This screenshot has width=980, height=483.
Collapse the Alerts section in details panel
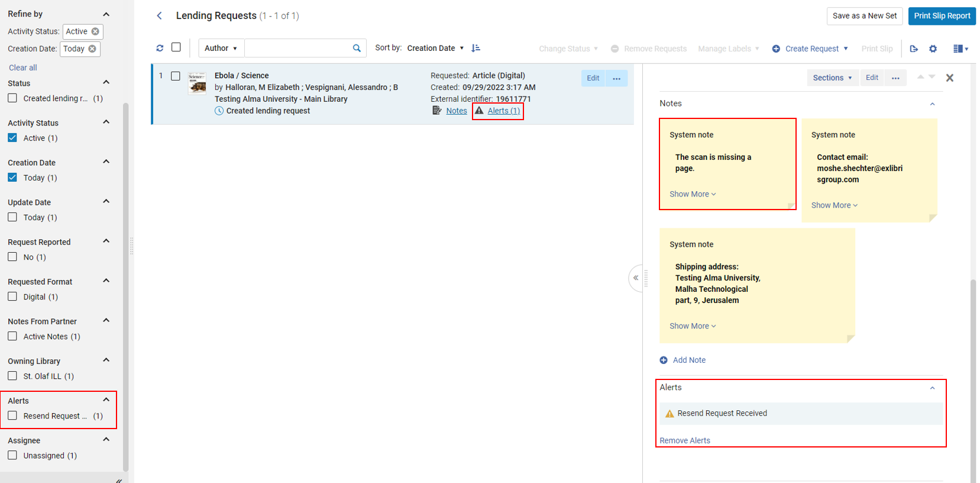tap(933, 388)
